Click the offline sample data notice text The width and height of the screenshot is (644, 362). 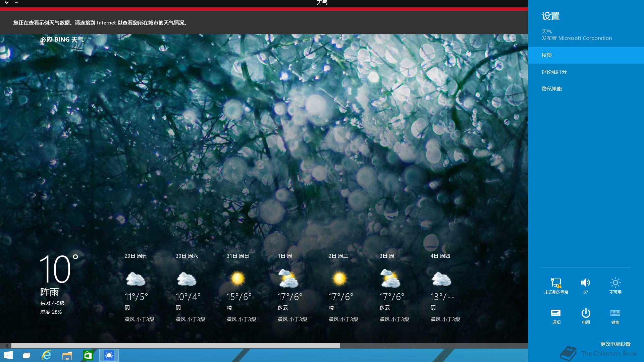click(101, 22)
